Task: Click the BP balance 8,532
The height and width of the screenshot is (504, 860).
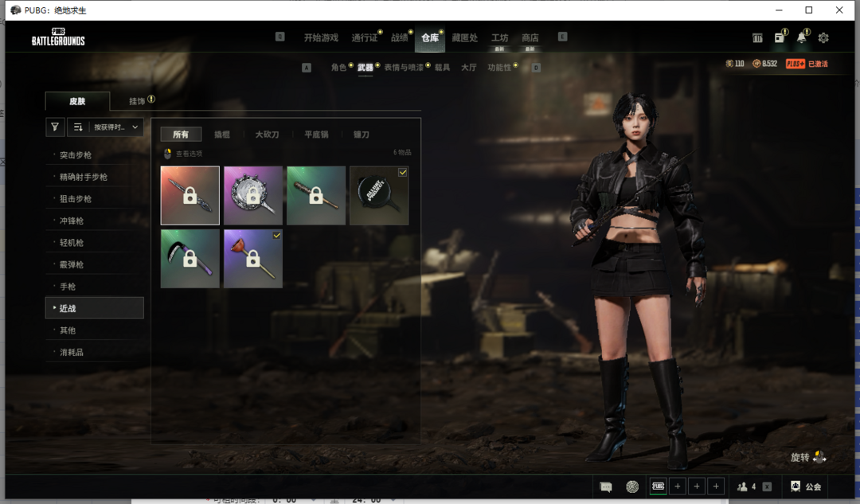Action: 765,64
